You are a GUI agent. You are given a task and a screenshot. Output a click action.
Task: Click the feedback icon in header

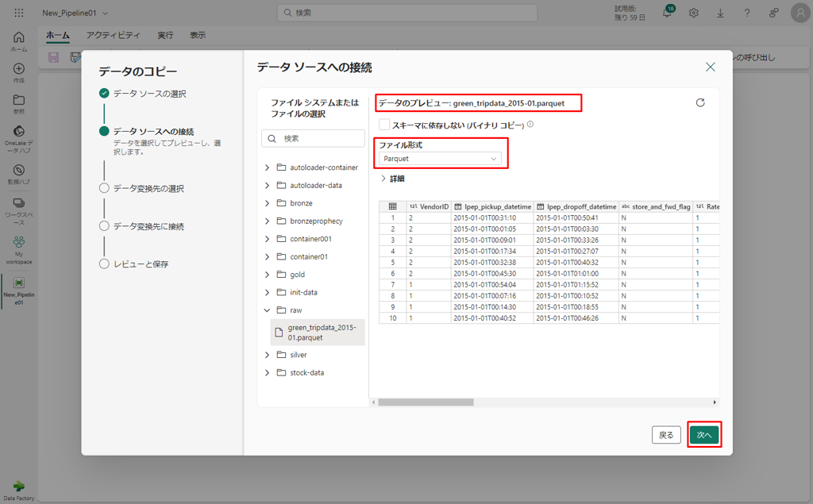pyautogui.click(x=773, y=13)
